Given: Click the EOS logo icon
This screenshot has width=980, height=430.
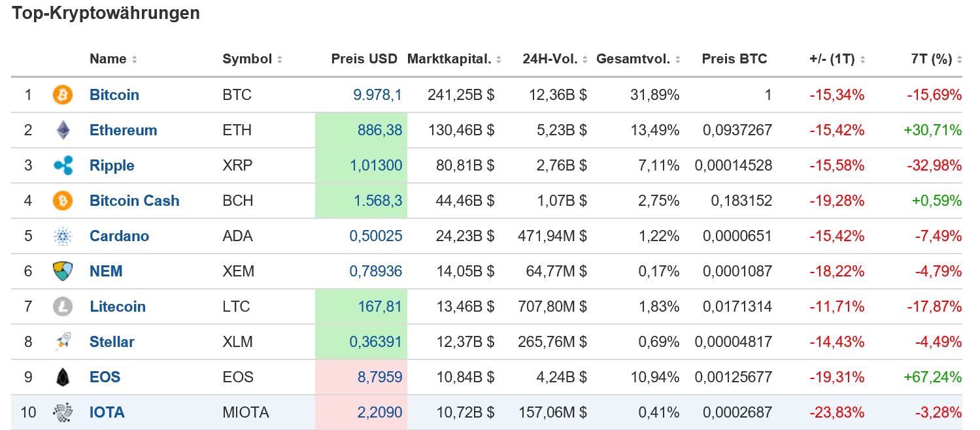Looking at the screenshot, I should pyautogui.click(x=63, y=377).
